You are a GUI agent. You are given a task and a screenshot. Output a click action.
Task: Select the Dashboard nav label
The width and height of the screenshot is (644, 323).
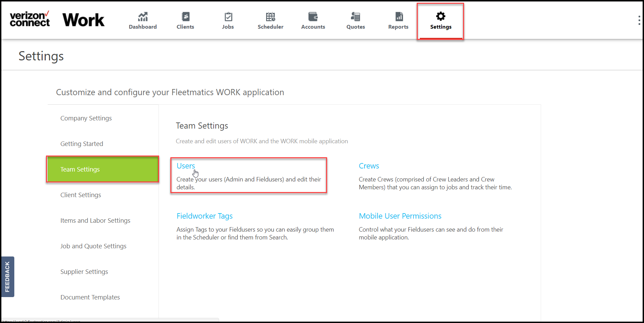point(143,27)
